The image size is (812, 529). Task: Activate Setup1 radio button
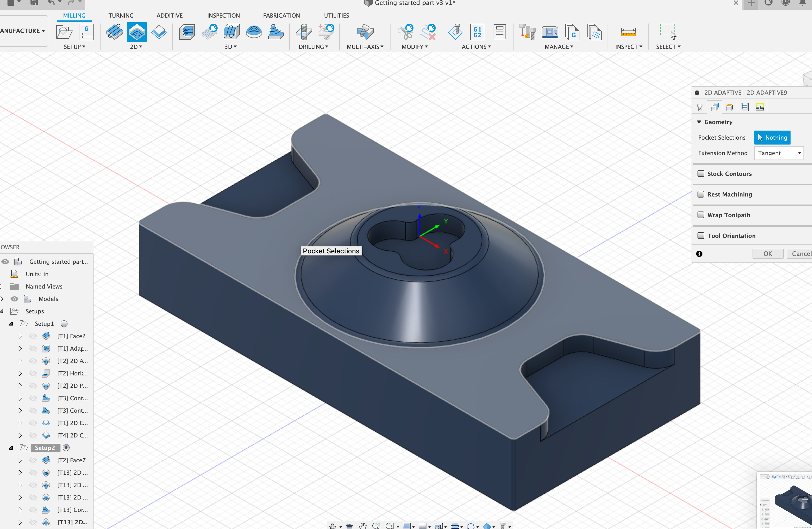pos(64,324)
